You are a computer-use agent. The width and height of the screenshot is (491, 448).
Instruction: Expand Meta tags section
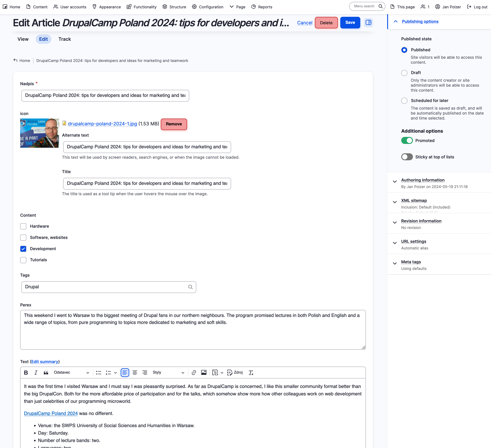click(411, 262)
